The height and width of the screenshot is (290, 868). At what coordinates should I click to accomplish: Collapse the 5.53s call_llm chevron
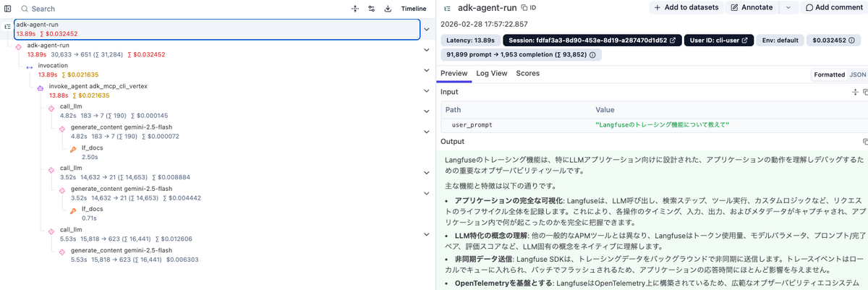426,234
